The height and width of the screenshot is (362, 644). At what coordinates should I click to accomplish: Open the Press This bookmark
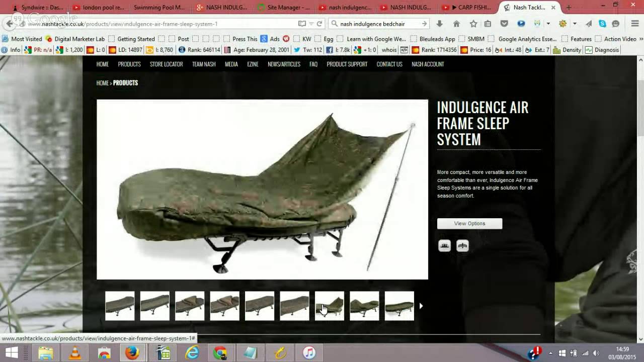tap(240, 39)
